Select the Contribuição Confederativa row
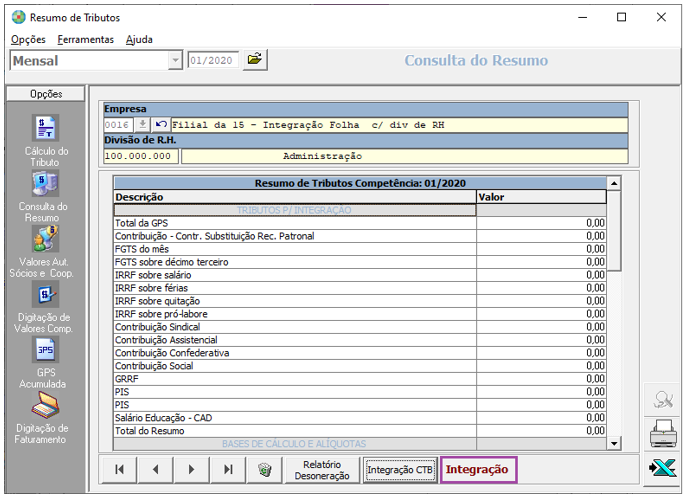The image size is (685, 498). click(x=360, y=353)
